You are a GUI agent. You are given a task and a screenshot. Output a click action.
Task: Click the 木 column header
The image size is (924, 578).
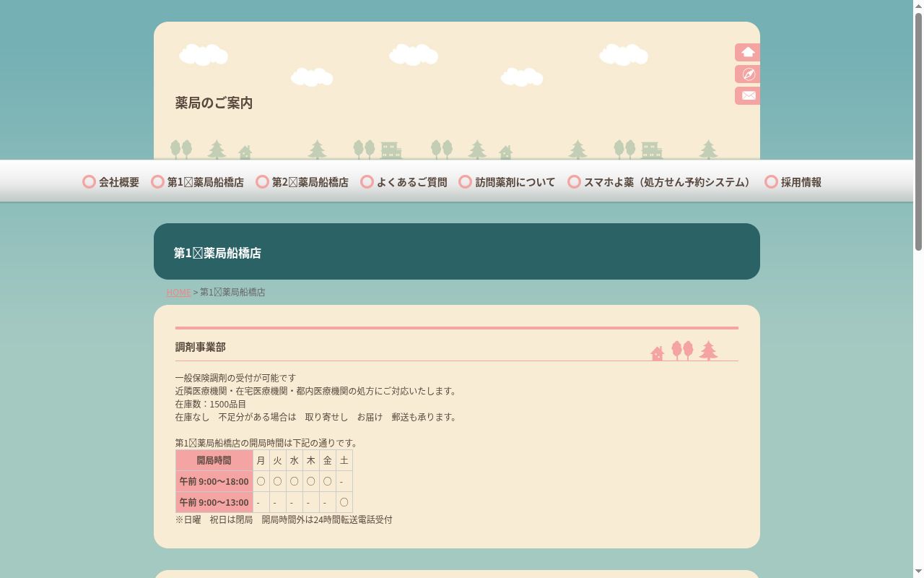[311, 460]
